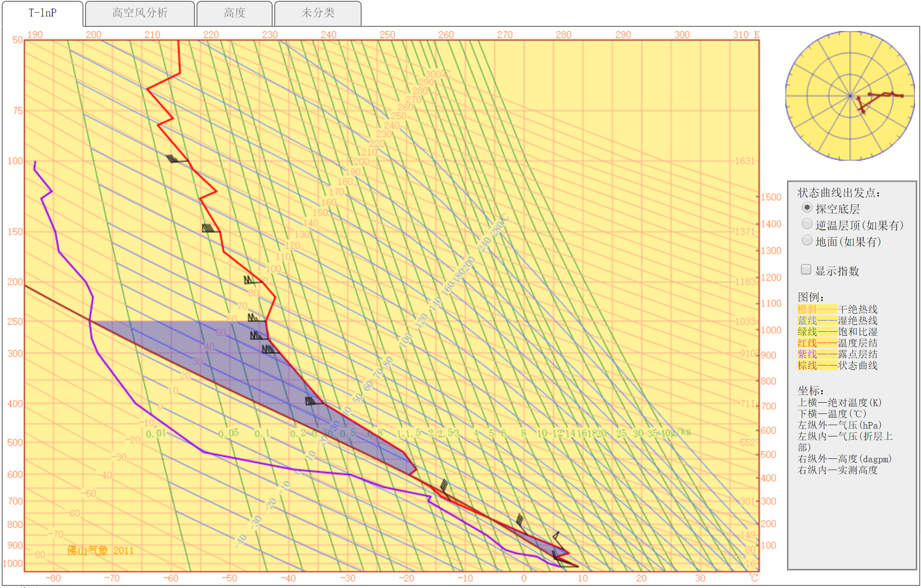Click the red wind trace endpoint in hodograph
Screen dimensions: 921x588
tap(902, 95)
